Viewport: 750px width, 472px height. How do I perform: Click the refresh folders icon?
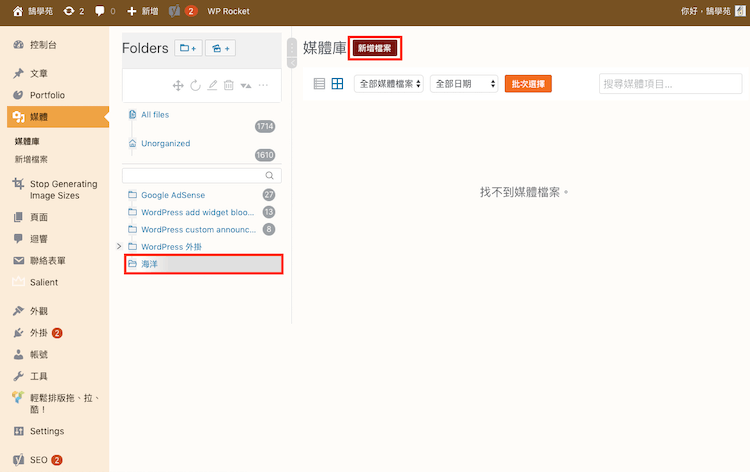195,86
